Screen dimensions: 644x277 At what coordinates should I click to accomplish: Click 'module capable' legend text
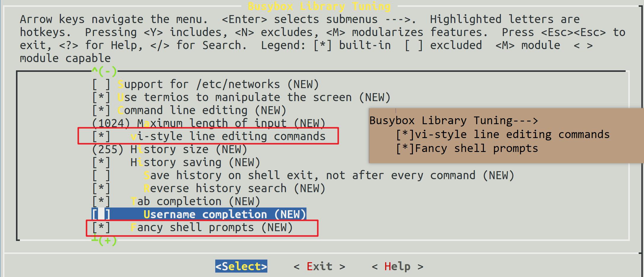(65, 59)
